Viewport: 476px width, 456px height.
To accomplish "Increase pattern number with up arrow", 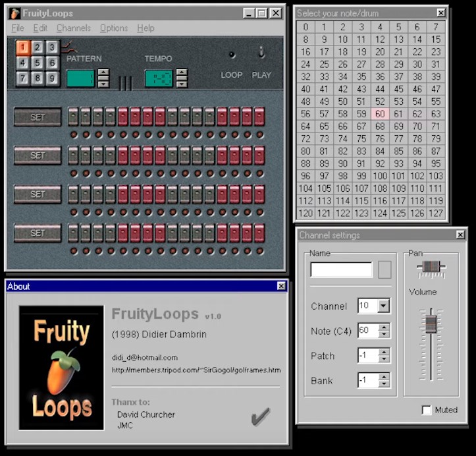I will [x=103, y=72].
